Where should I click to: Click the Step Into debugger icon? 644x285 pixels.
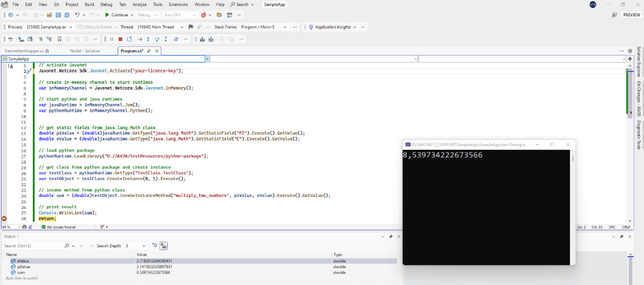(x=148, y=39)
